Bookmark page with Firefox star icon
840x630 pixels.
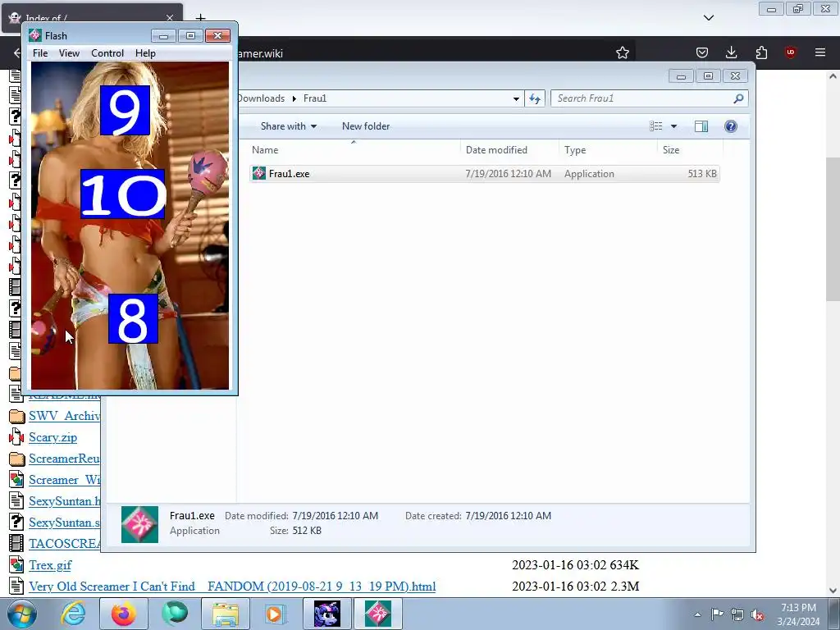pyautogui.click(x=623, y=52)
